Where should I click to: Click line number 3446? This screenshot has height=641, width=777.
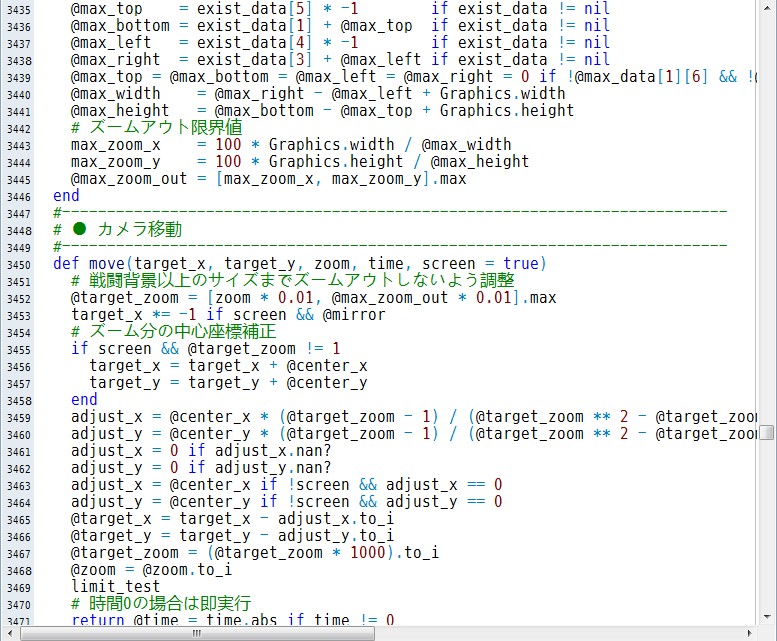(x=19, y=197)
